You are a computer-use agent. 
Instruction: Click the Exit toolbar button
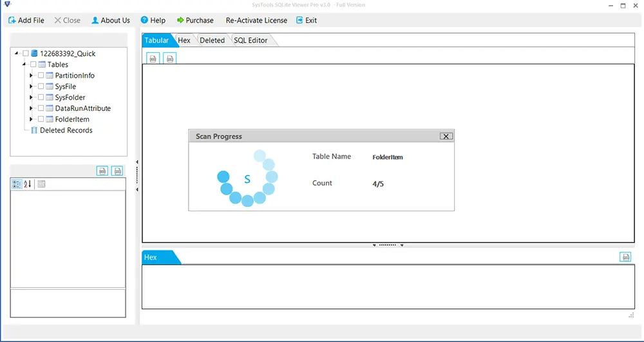(307, 20)
